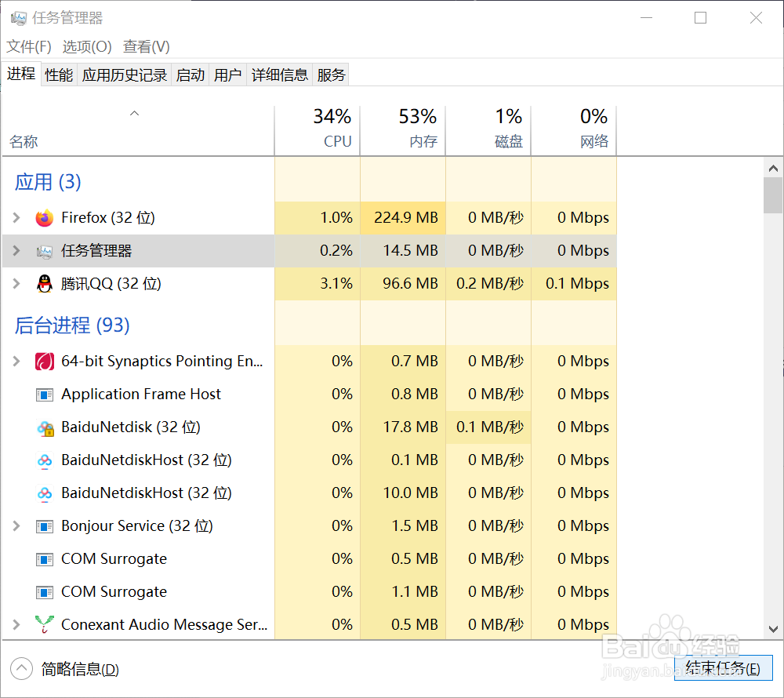Open the 启动 tab
784x698 pixels.
[191, 75]
